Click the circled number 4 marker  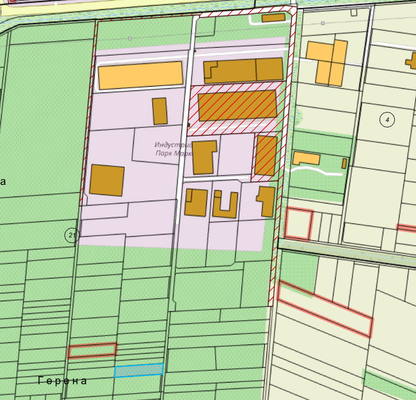click(387, 119)
